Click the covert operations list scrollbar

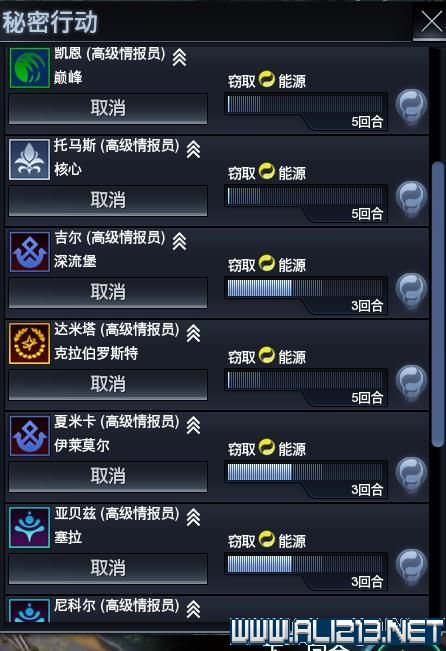(x=437, y=304)
